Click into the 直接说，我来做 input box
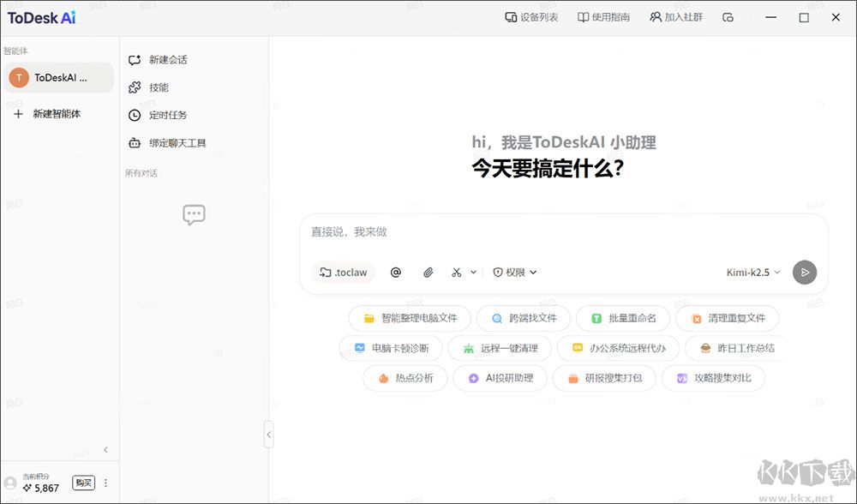Screen dimensions: 857x504 click(x=564, y=232)
